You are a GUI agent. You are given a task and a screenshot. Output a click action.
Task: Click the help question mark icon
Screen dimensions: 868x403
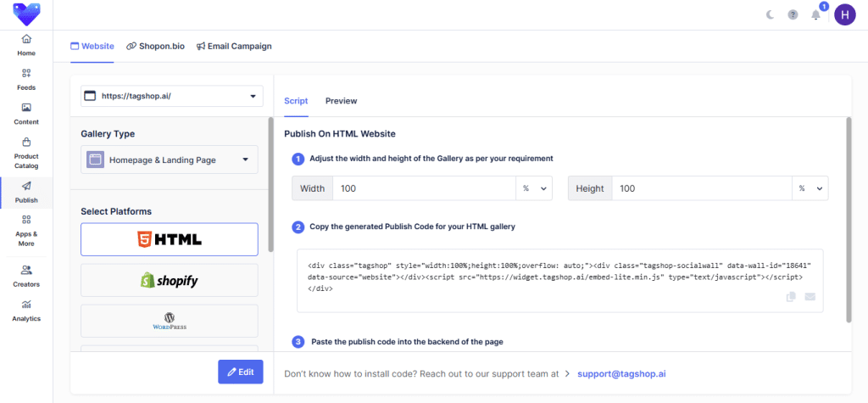click(x=793, y=14)
